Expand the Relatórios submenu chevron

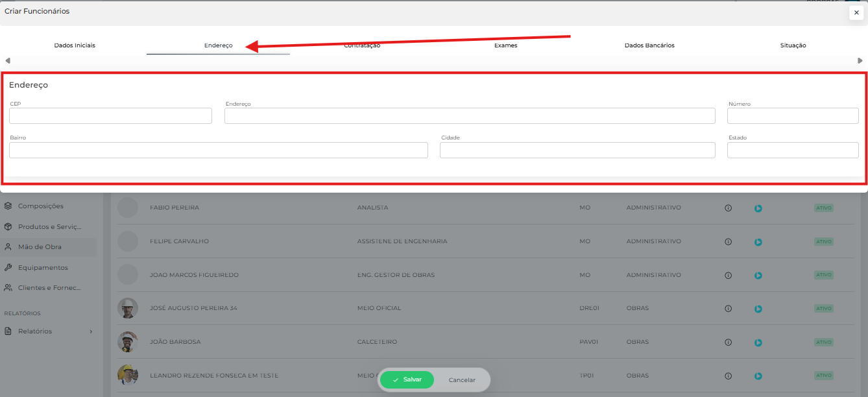point(91,331)
